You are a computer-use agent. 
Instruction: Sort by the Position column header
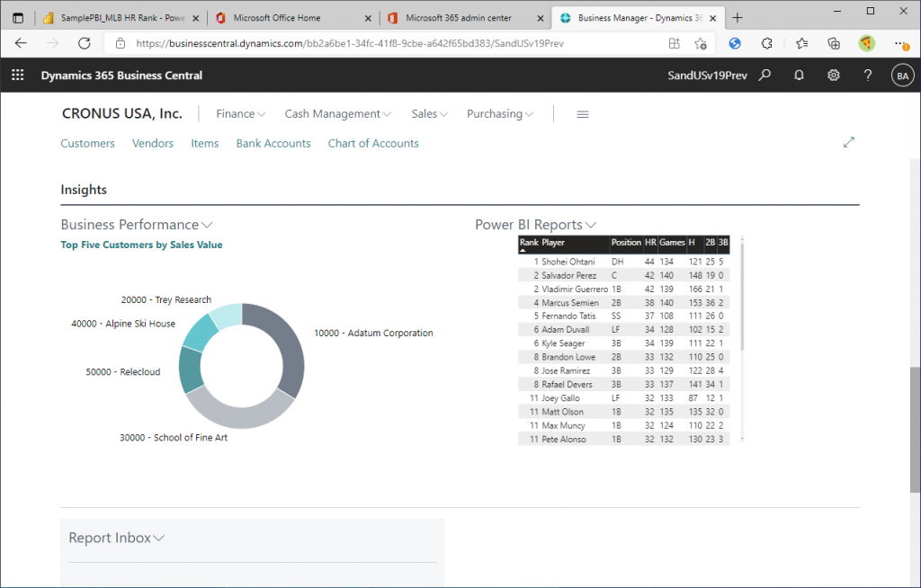(626, 243)
